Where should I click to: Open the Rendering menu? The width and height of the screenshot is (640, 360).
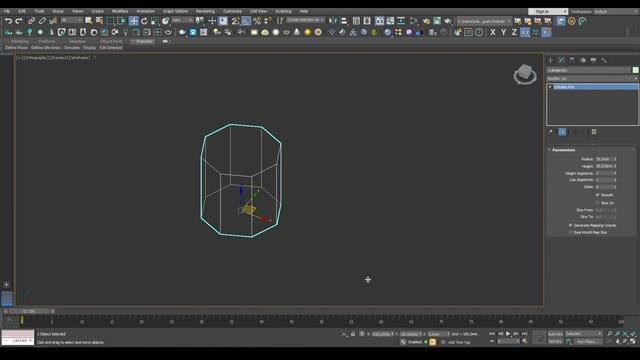(x=205, y=11)
